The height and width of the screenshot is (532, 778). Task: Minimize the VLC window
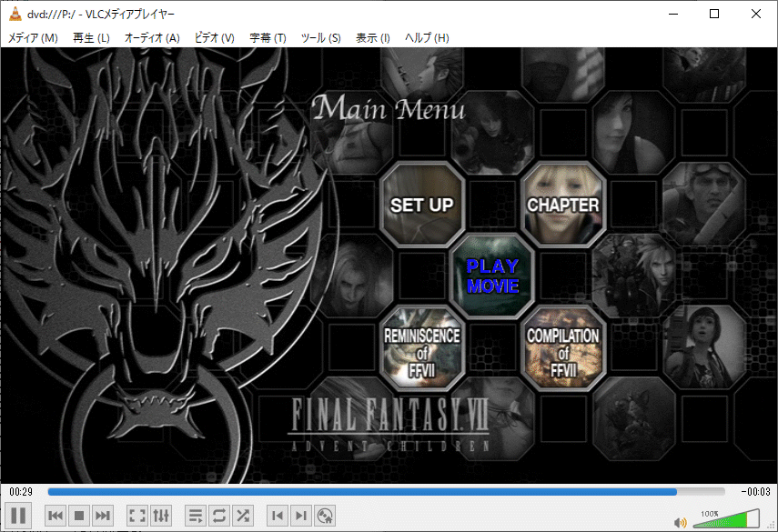click(x=673, y=14)
